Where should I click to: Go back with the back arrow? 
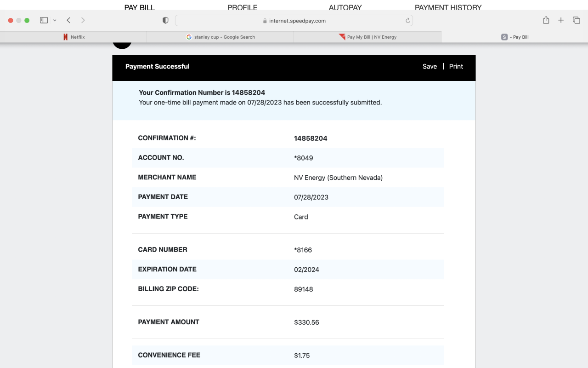pyautogui.click(x=68, y=20)
